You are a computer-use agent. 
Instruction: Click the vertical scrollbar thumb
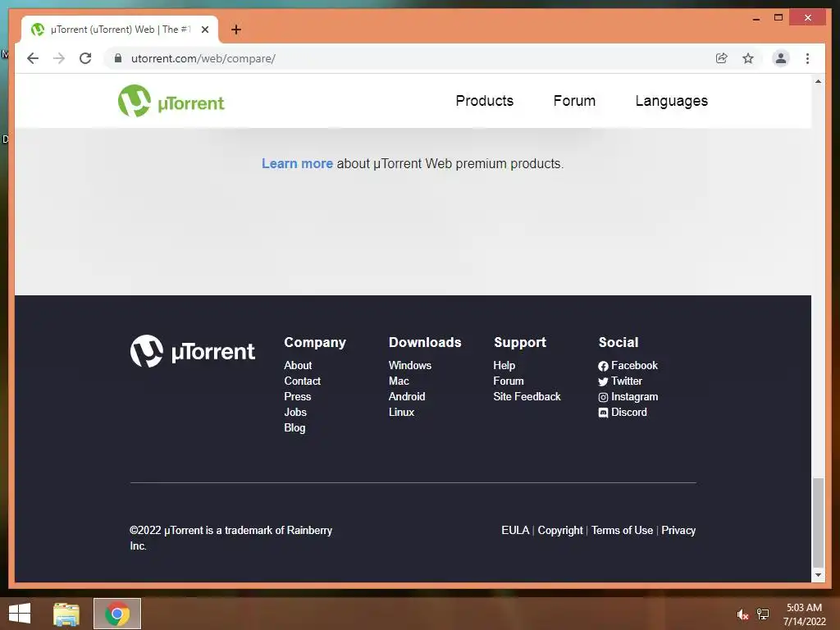818,522
